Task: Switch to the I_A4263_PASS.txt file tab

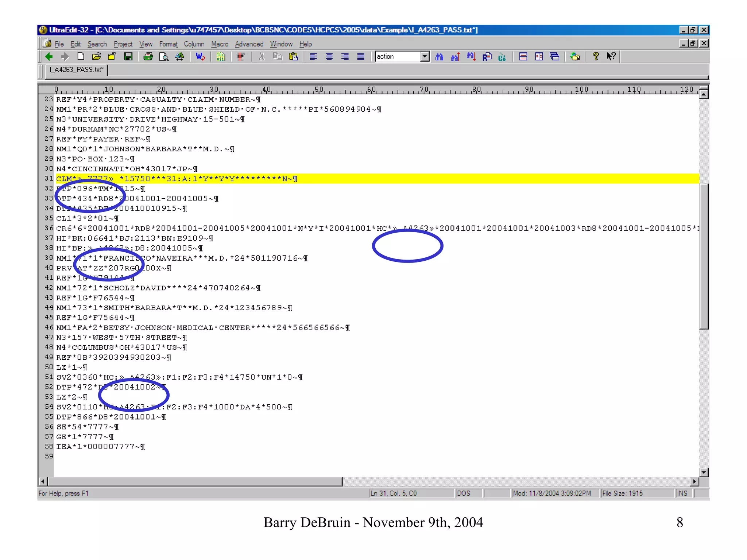Action: (77, 70)
